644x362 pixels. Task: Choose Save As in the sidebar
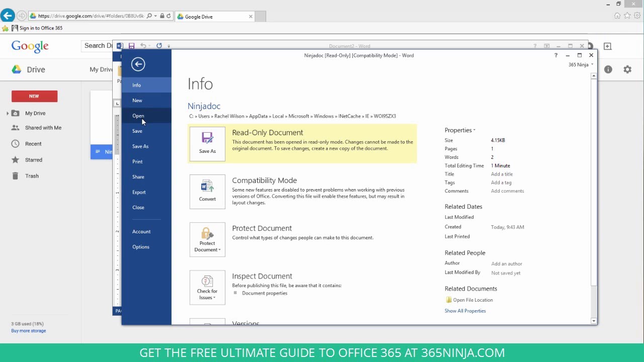[x=146, y=146]
